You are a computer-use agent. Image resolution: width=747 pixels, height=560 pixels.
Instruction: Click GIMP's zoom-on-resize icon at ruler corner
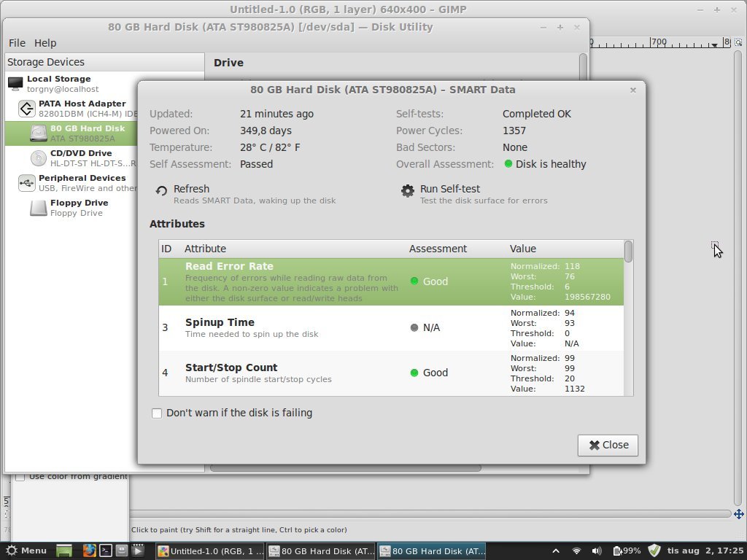coord(738,43)
